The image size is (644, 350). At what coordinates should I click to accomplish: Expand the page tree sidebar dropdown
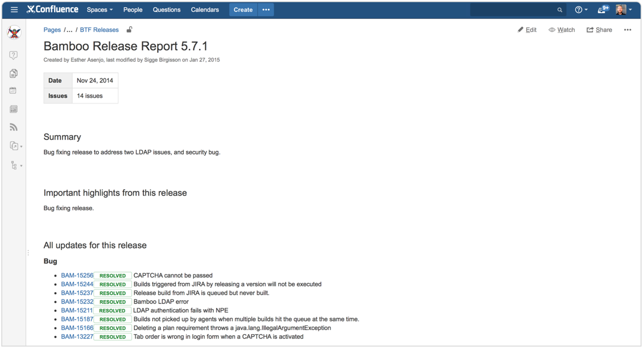pos(16,165)
